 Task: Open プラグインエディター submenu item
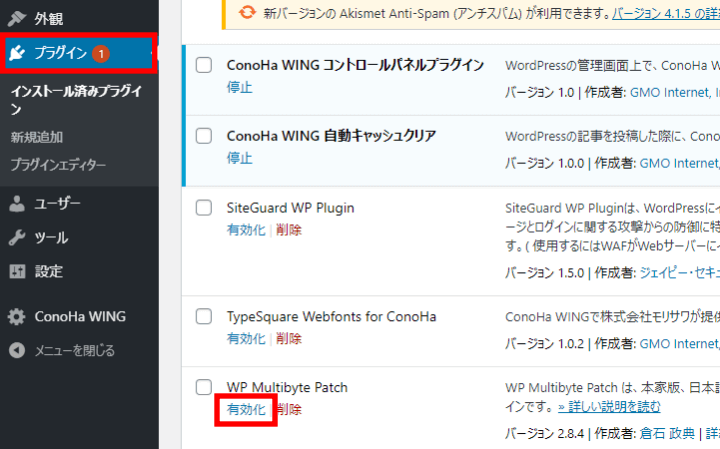point(58,164)
